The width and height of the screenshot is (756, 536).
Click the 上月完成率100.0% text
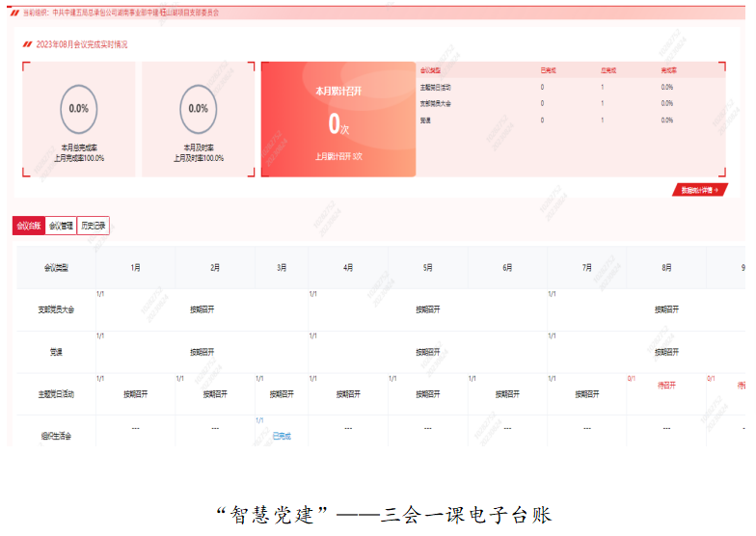[x=79, y=158]
